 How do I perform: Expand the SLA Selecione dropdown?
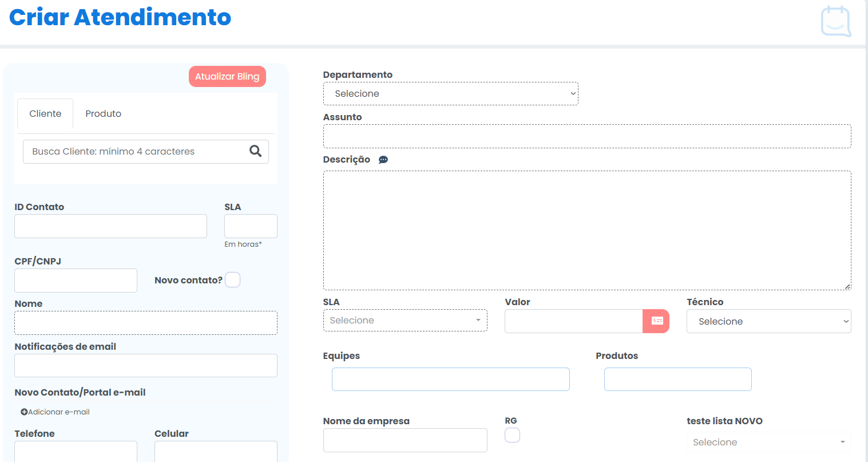pyautogui.click(x=405, y=321)
